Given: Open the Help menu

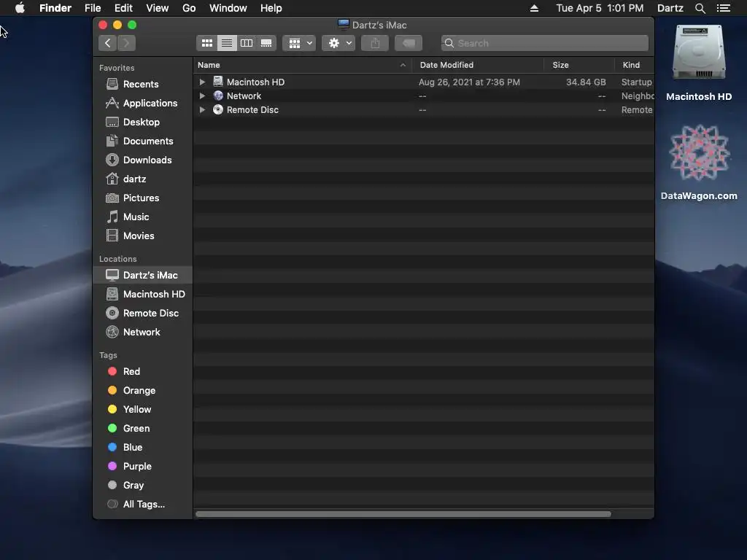Looking at the screenshot, I should pyautogui.click(x=271, y=8).
